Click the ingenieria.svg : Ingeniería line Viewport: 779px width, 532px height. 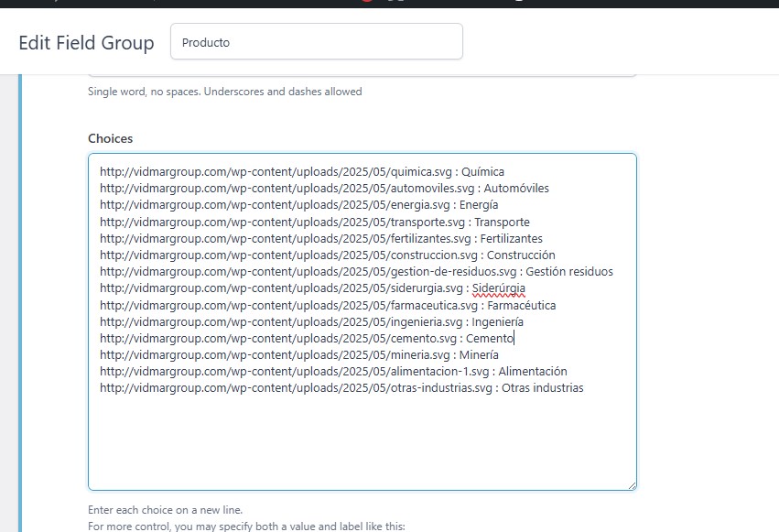click(x=311, y=322)
